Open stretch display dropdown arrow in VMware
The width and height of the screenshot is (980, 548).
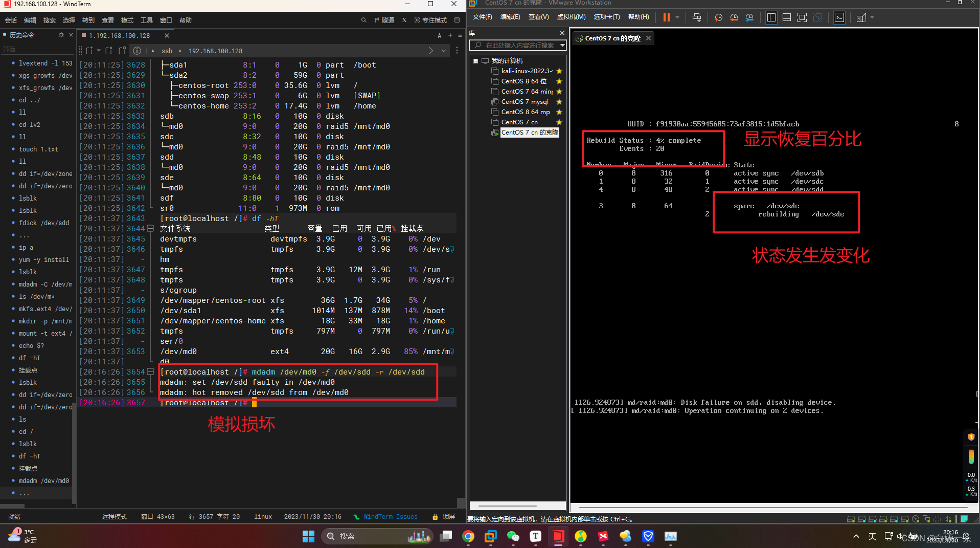pos(872,17)
